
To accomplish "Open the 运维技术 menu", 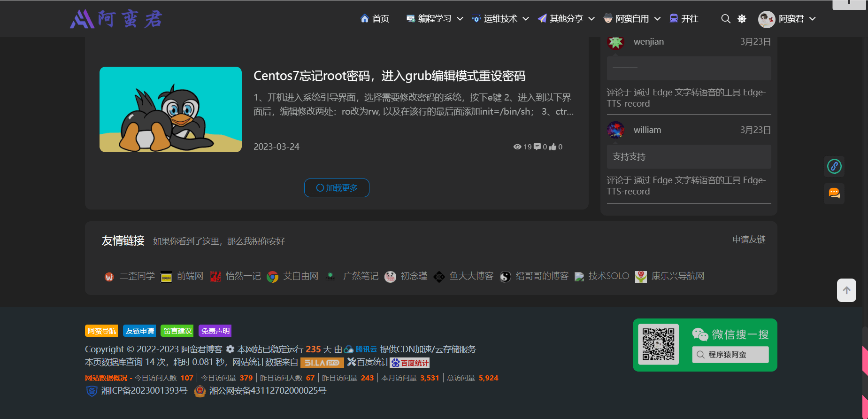I will [x=495, y=19].
